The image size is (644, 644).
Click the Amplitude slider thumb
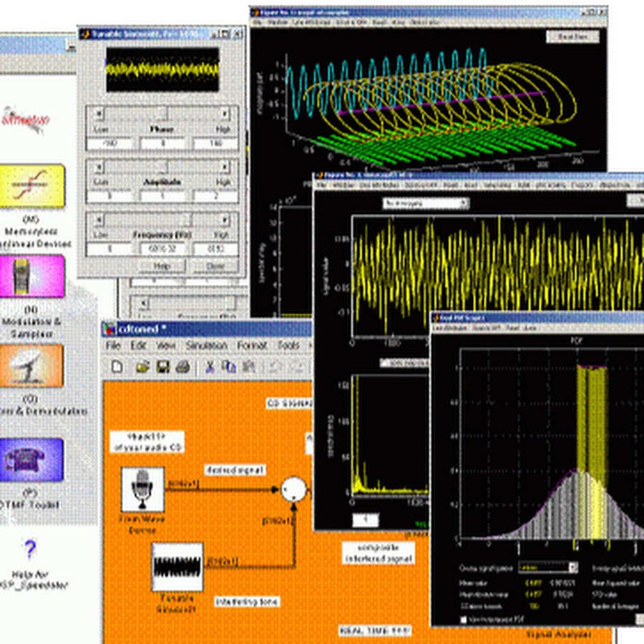[162, 167]
